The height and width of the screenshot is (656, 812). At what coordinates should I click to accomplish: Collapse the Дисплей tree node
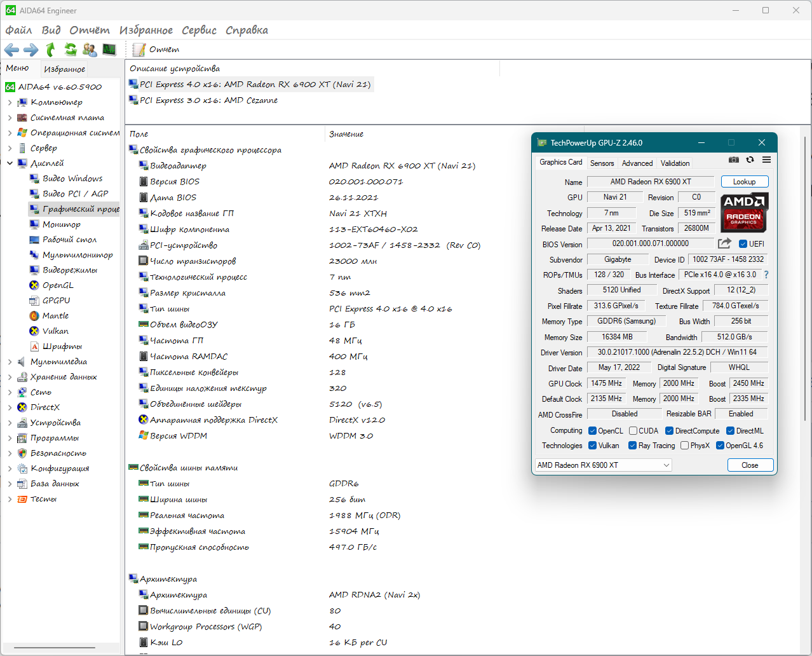10,163
